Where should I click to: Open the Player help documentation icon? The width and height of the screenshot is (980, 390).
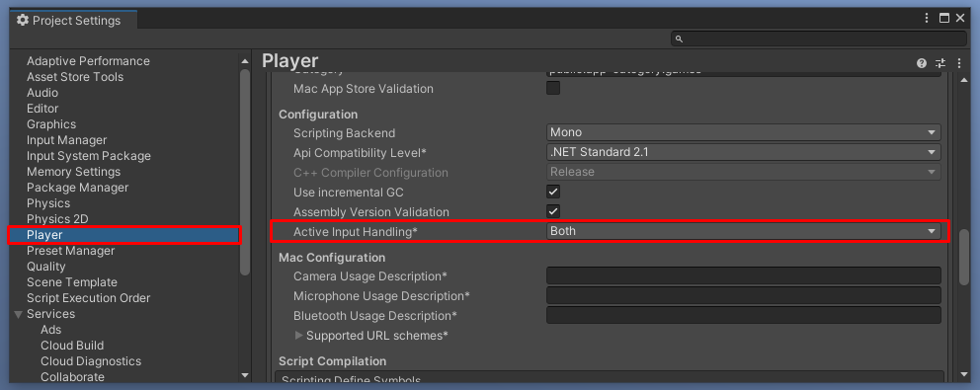[922, 62]
